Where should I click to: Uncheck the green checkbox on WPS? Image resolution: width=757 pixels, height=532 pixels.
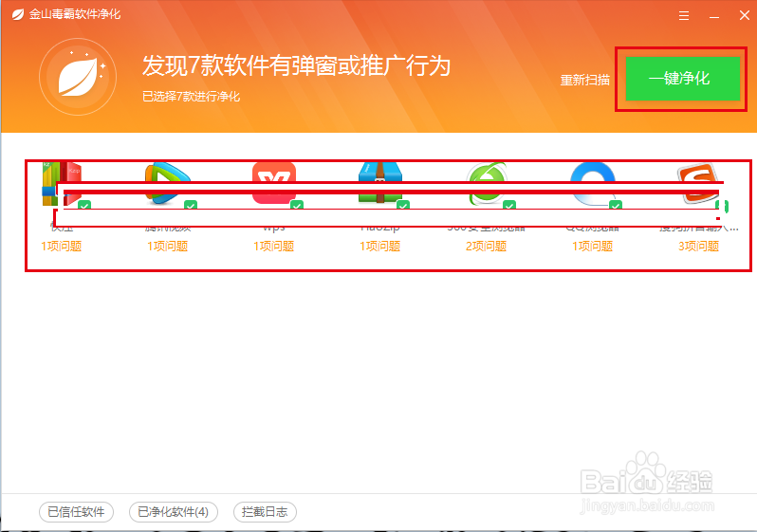[297, 205]
